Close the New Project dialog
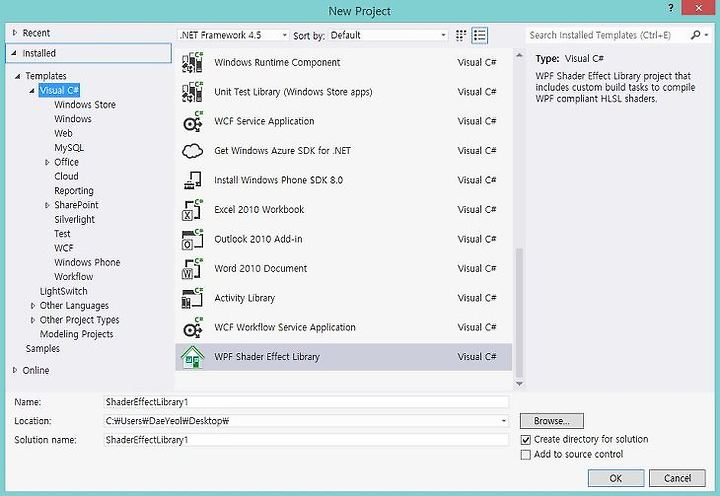The image size is (720, 496). tap(698, 8)
